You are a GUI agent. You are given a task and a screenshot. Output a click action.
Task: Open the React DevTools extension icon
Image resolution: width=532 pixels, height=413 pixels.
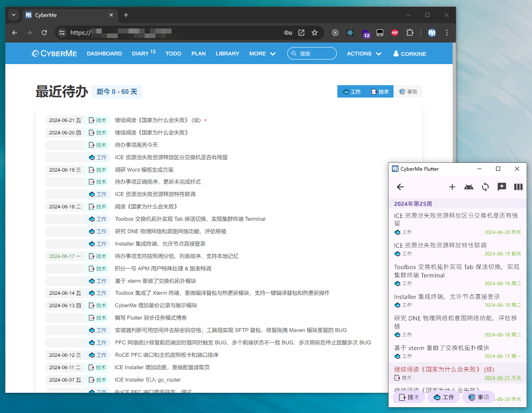click(350, 33)
